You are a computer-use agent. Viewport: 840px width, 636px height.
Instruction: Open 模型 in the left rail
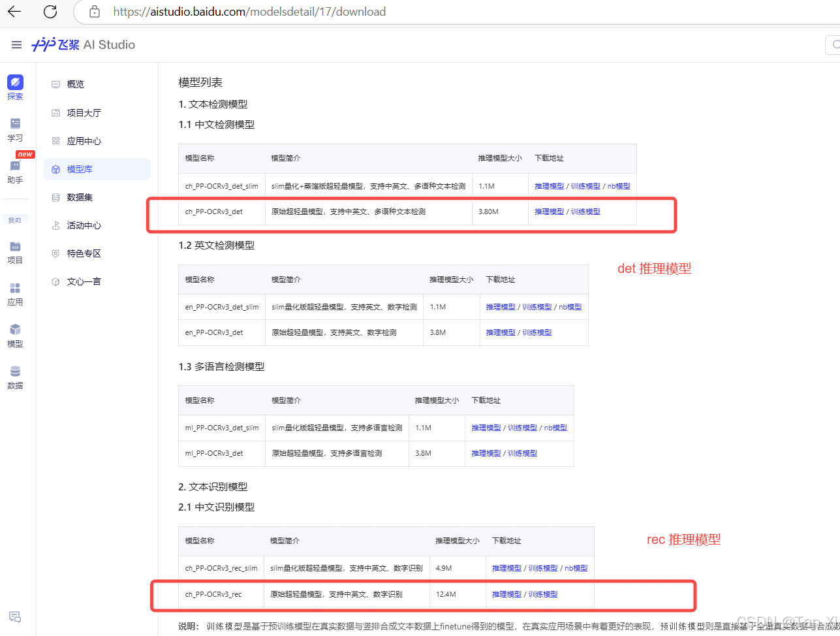click(x=15, y=336)
